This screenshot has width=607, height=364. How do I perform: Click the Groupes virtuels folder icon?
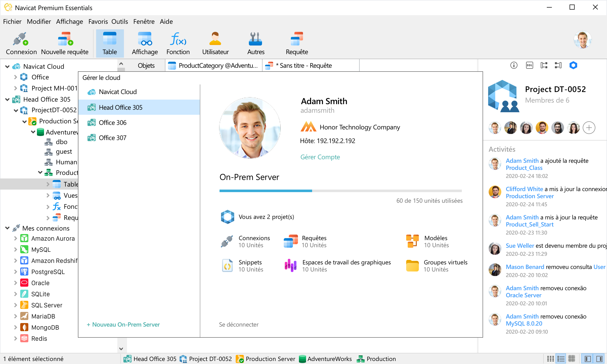(413, 266)
